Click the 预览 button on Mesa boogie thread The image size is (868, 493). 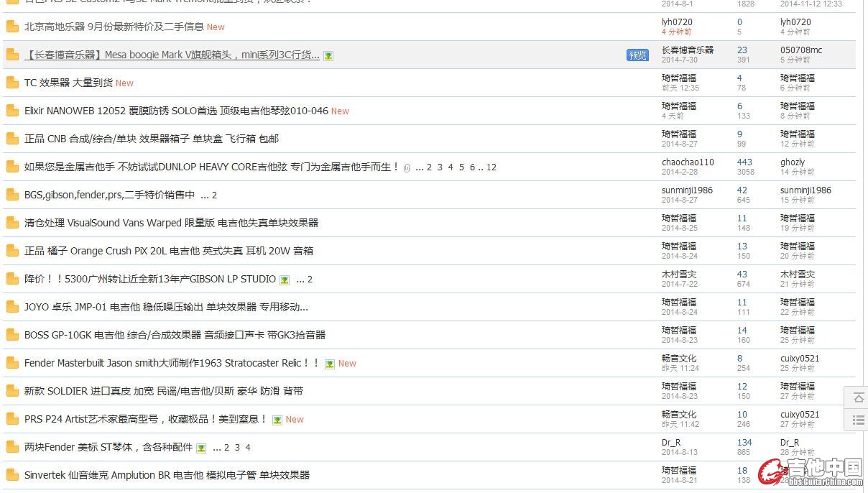pyautogui.click(x=637, y=55)
